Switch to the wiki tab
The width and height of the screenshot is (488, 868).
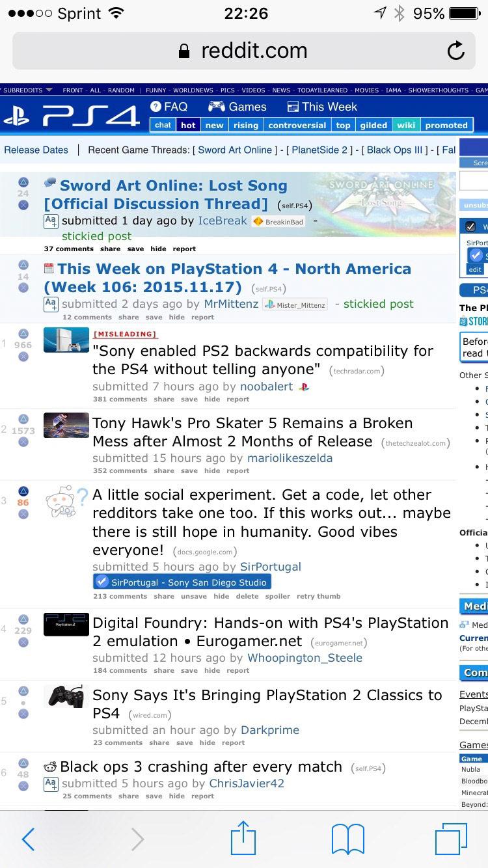coord(406,125)
